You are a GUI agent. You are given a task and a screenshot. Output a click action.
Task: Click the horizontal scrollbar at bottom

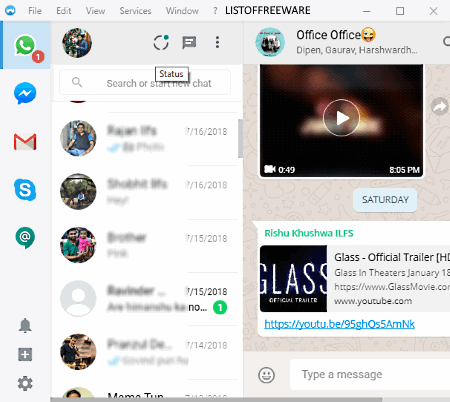(216, 399)
